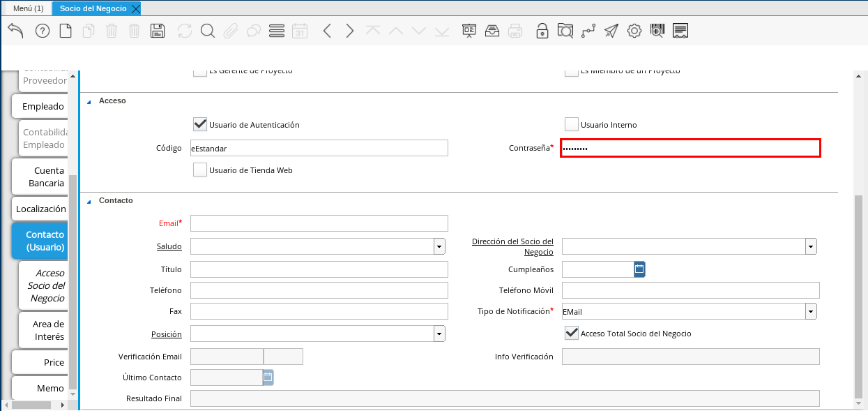The image size is (868, 411).
Task: Open the search magnifying glass icon
Action: (x=207, y=31)
